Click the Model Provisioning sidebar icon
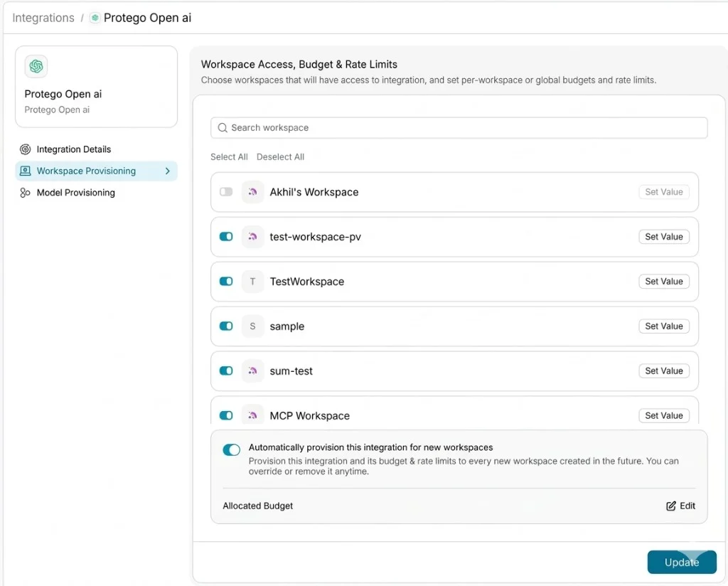The width and height of the screenshot is (728, 586). [25, 192]
